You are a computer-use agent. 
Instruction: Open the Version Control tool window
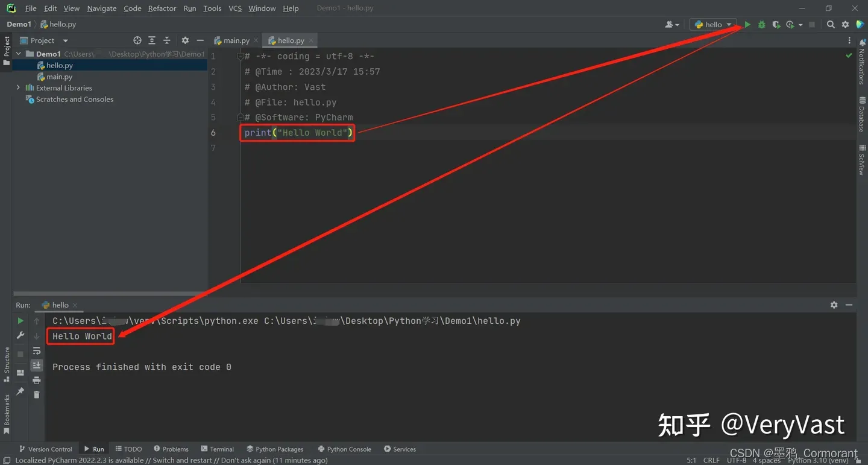point(45,449)
